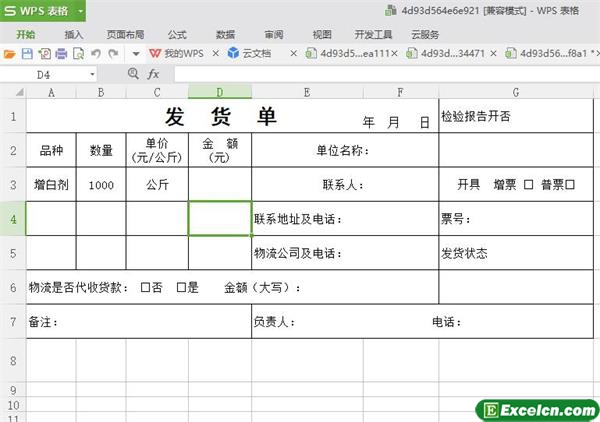This screenshot has width=600, height=422.
Task: Open the 云服务 ribbon tab
Action: 425,35
